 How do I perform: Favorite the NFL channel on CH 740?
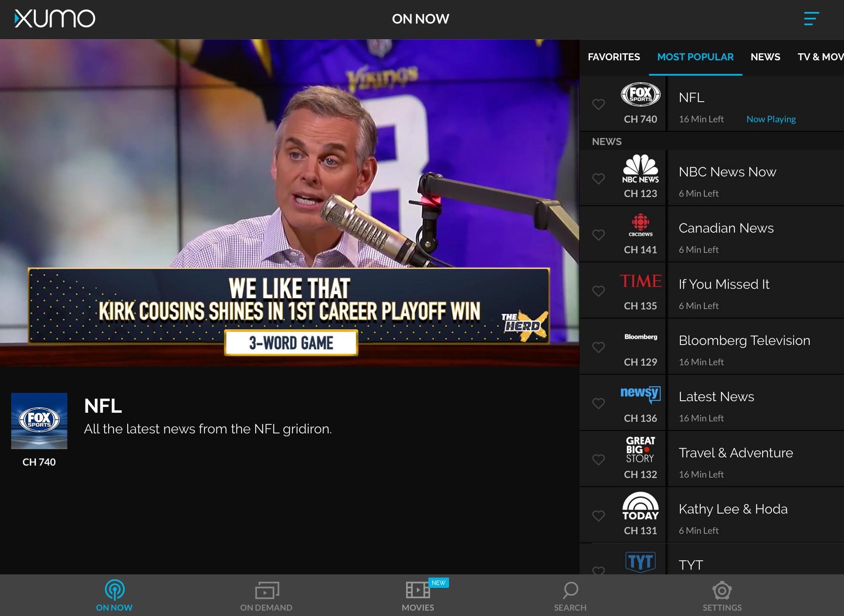point(599,105)
